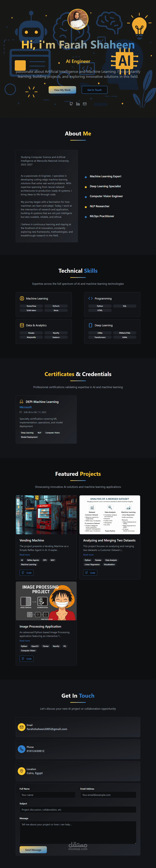
Task: Click the award icon beside DEPI-Machine Learning
Action: [22, 402]
